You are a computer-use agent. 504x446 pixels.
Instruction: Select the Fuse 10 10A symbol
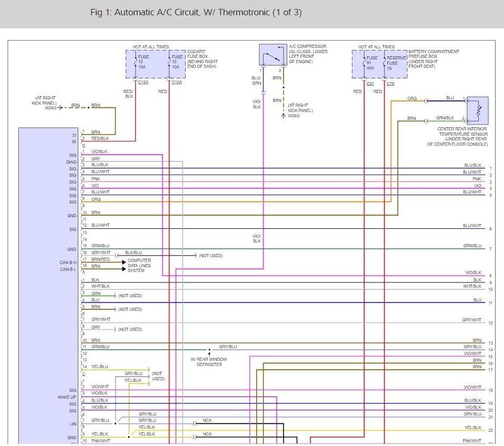point(169,62)
